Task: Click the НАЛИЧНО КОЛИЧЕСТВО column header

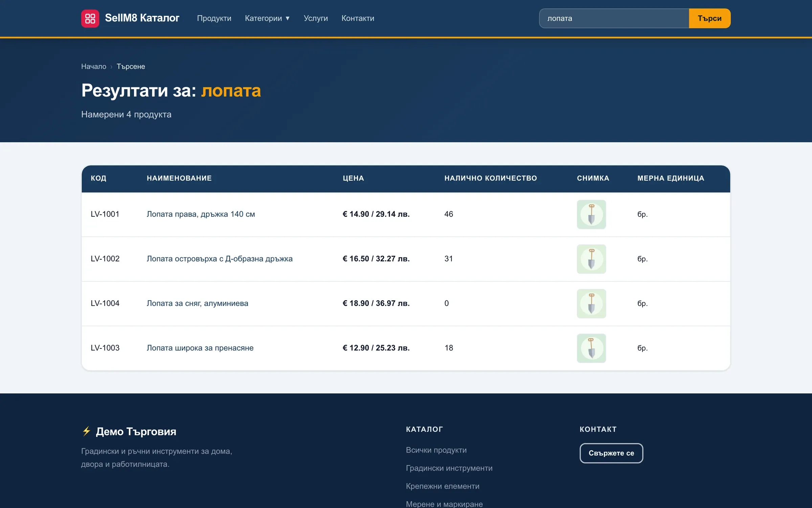Action: pyautogui.click(x=491, y=178)
